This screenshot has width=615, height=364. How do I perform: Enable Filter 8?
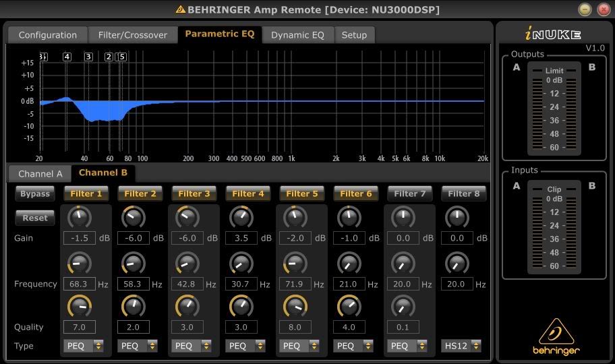(x=463, y=193)
